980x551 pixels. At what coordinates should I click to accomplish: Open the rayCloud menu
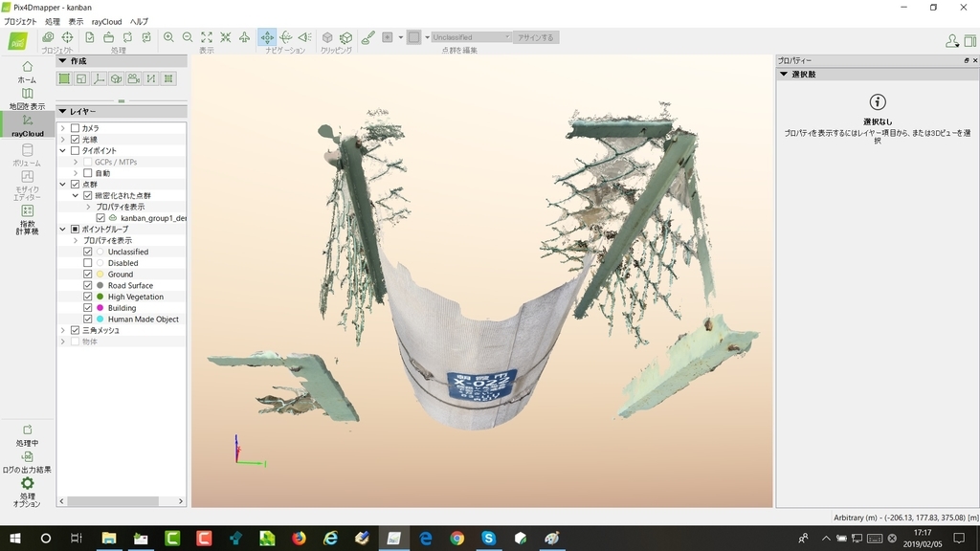coord(106,21)
